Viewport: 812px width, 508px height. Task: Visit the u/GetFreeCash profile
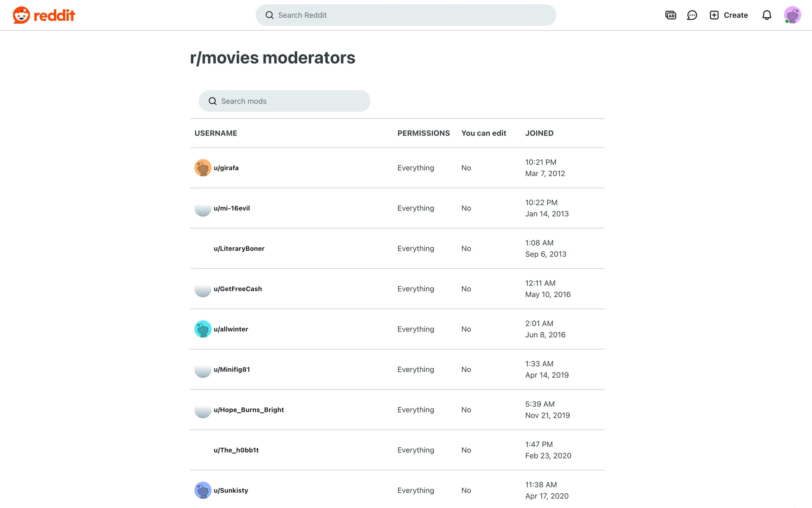[238, 289]
